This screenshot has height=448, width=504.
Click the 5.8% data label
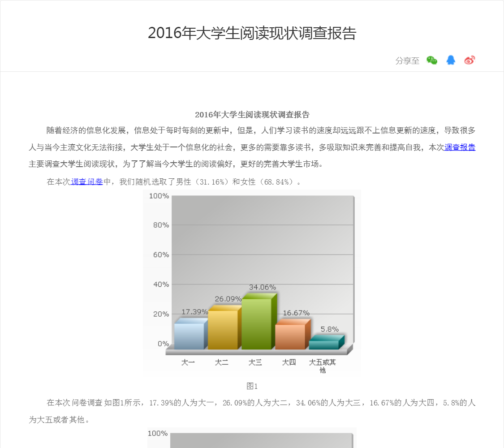point(329,329)
